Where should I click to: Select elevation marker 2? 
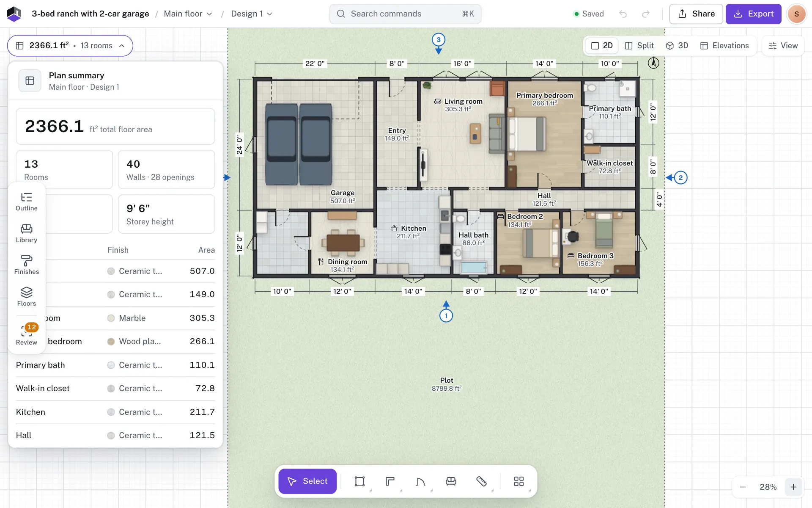[680, 177]
